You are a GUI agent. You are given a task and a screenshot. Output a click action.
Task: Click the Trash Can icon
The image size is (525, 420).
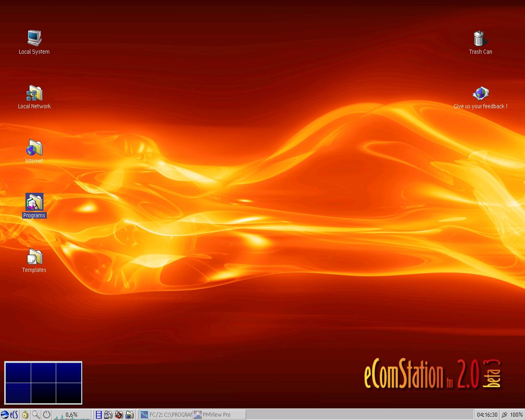coord(479,39)
